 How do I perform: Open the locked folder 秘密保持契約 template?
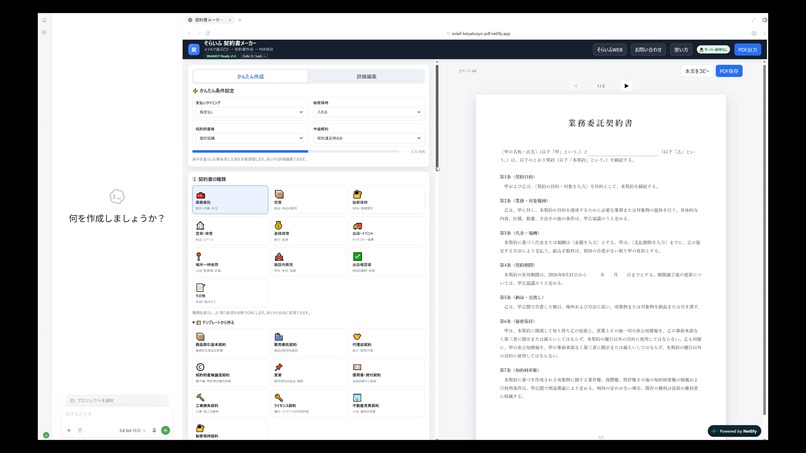click(x=230, y=430)
